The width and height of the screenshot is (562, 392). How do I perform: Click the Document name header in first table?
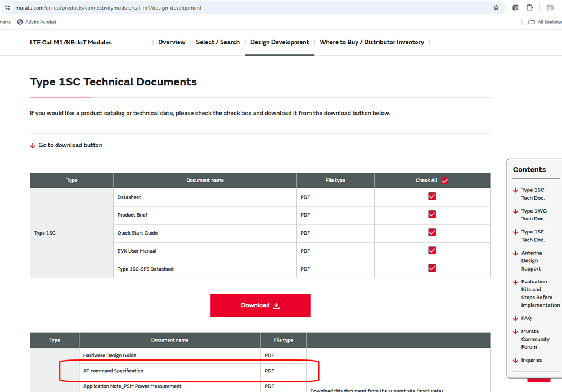[x=205, y=180]
